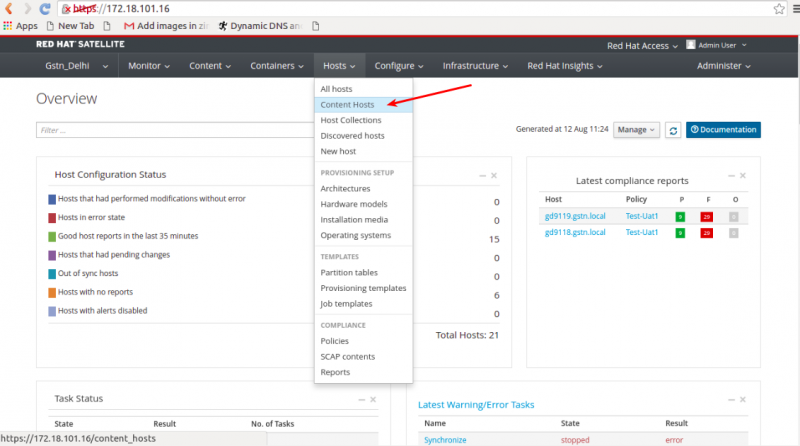Open the Admin User account menu
The width and height of the screenshot is (800, 446).
pyautogui.click(x=716, y=45)
